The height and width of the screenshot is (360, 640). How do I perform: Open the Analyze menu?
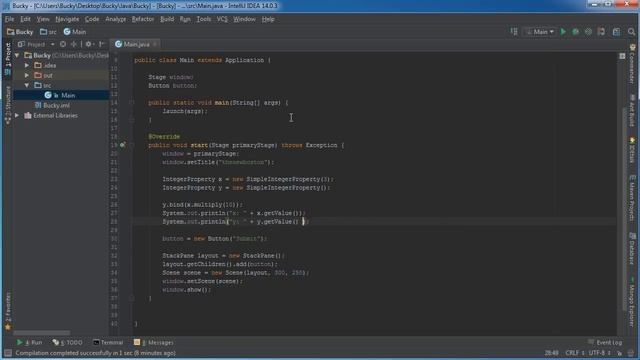click(x=116, y=19)
